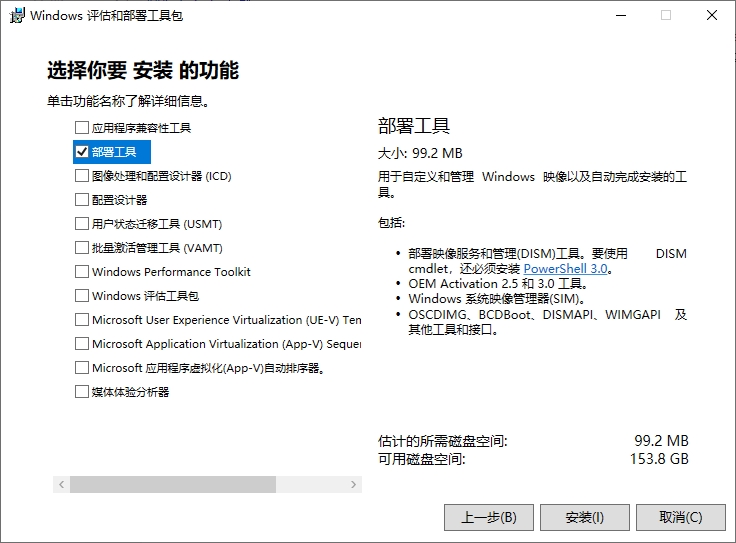Click the horizontal scrollbar thumb
The width and height of the screenshot is (736, 543).
173,484
